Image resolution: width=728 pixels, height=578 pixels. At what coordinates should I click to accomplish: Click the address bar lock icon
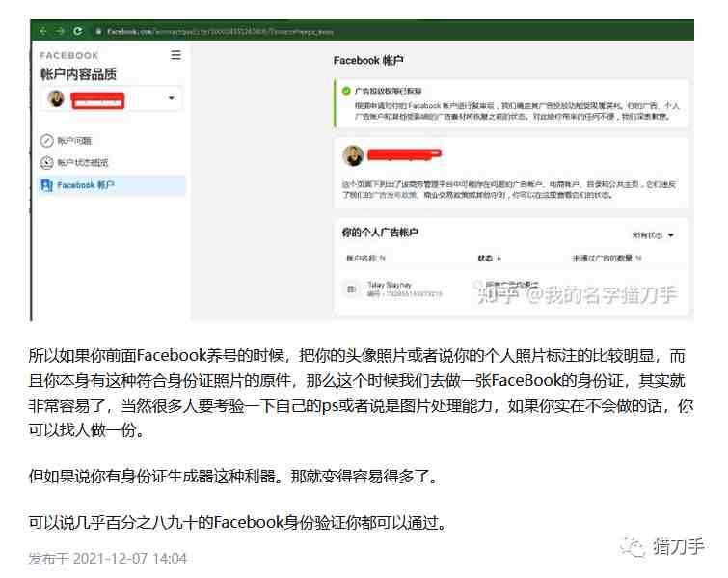(x=98, y=32)
